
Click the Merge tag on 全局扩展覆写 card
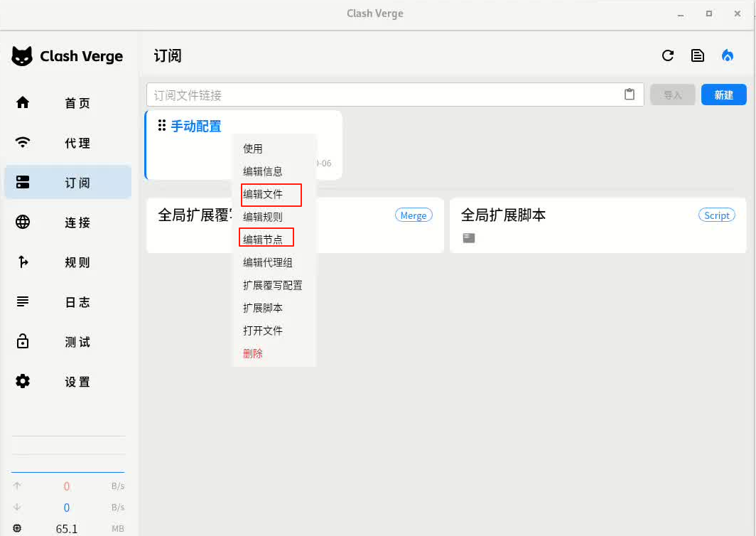coord(414,215)
